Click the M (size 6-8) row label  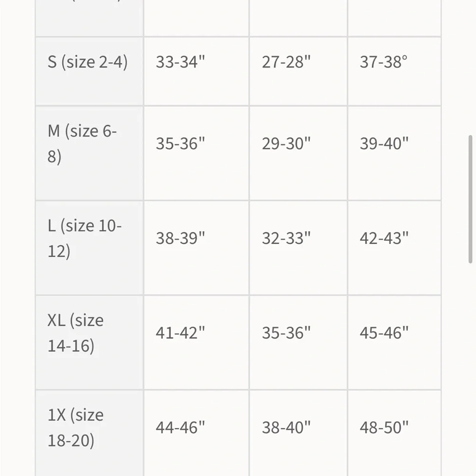82,144
